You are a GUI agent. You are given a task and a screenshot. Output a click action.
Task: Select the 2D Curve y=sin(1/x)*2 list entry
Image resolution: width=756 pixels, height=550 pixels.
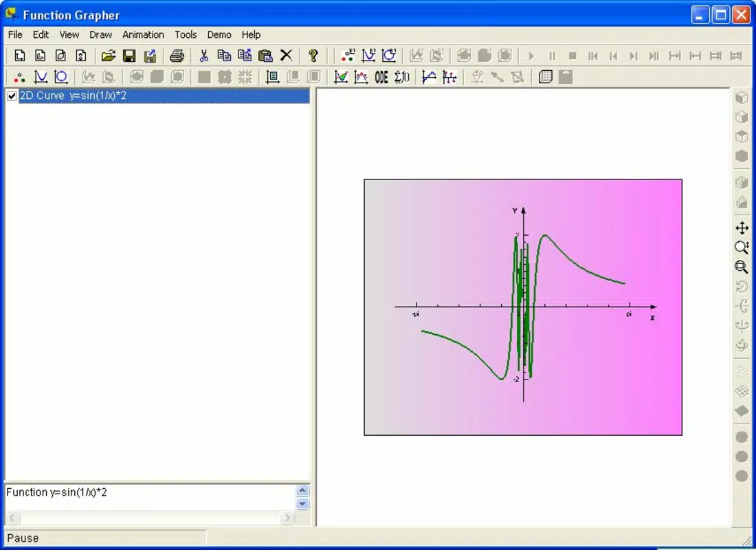(164, 96)
